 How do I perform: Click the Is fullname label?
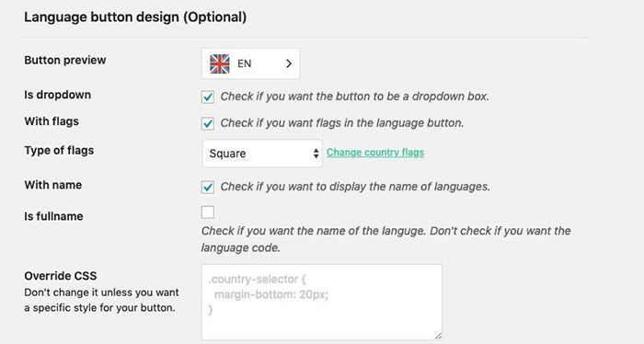53,216
